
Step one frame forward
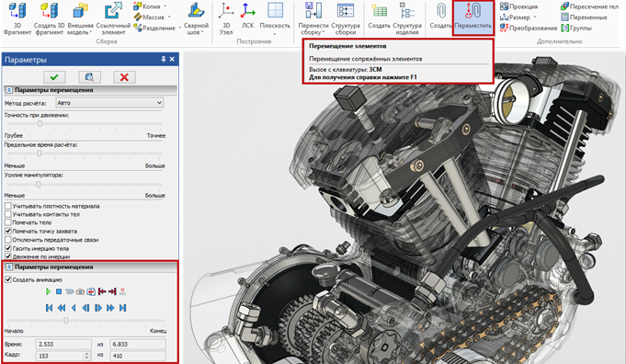click(x=98, y=308)
